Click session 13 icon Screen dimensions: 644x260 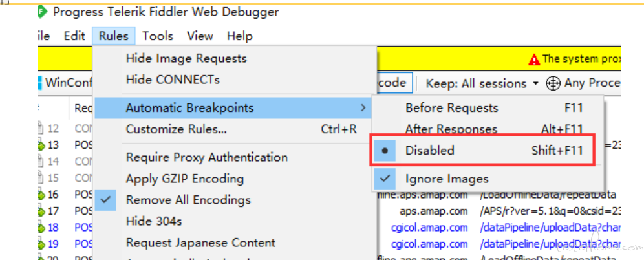click(x=41, y=145)
